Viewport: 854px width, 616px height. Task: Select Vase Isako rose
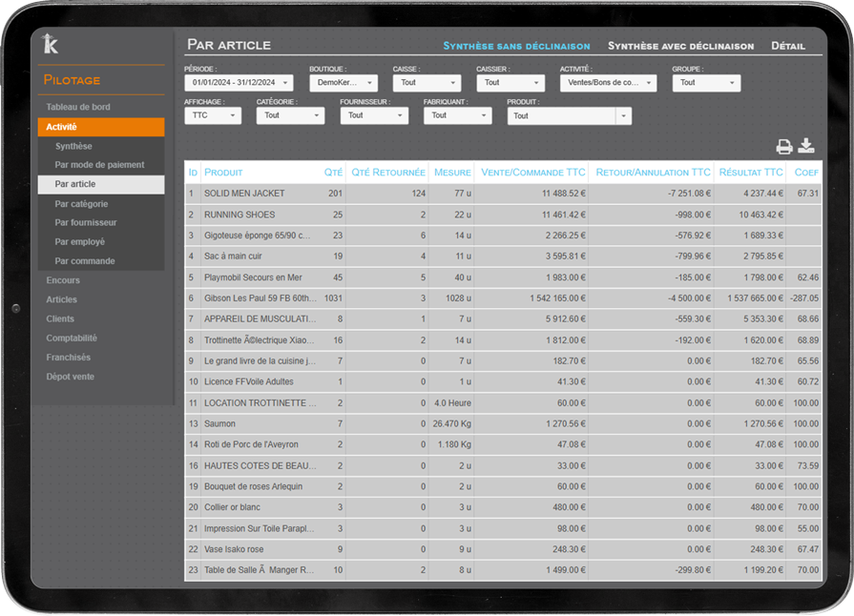pos(234,549)
